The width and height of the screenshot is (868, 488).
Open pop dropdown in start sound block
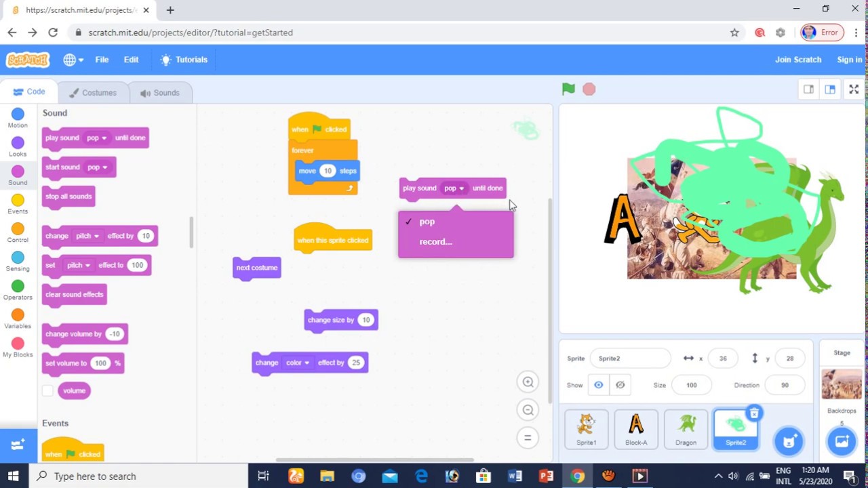pyautogui.click(x=98, y=167)
